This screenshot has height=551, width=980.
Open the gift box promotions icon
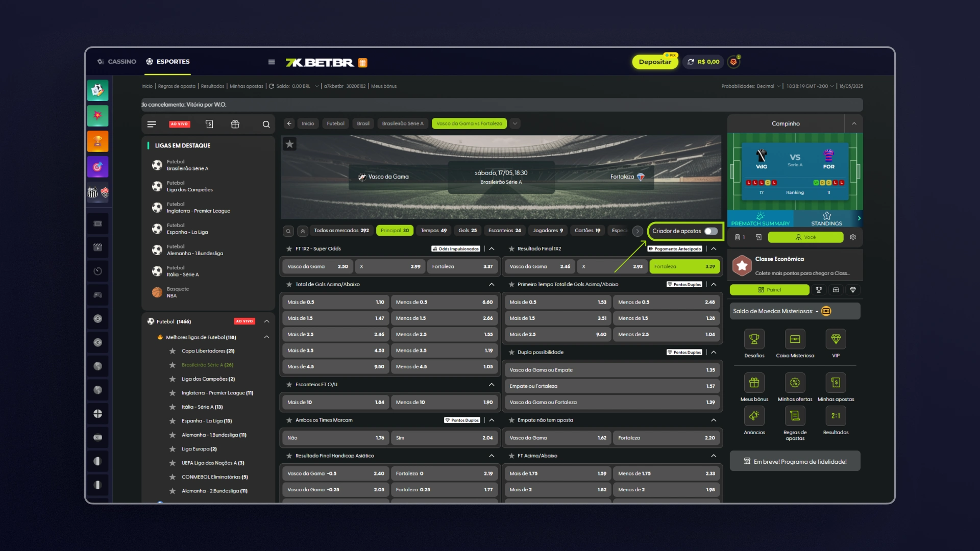pos(235,124)
